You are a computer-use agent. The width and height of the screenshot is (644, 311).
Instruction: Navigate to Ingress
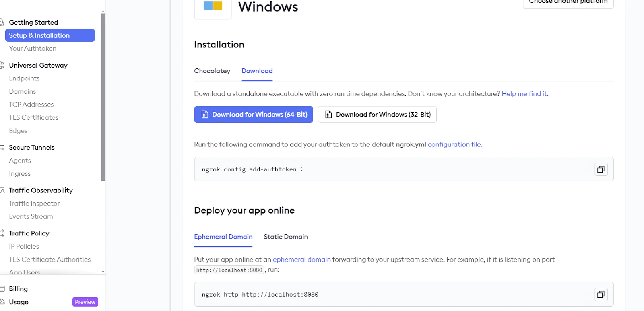point(20,174)
